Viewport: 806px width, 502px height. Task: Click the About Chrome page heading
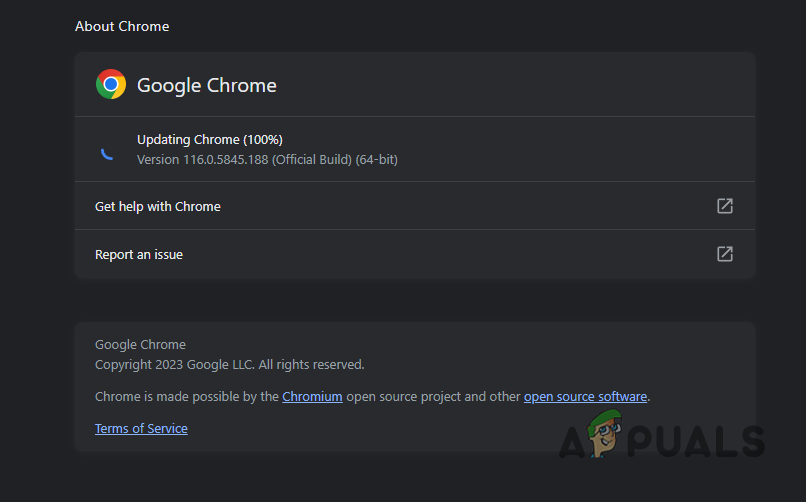click(122, 26)
